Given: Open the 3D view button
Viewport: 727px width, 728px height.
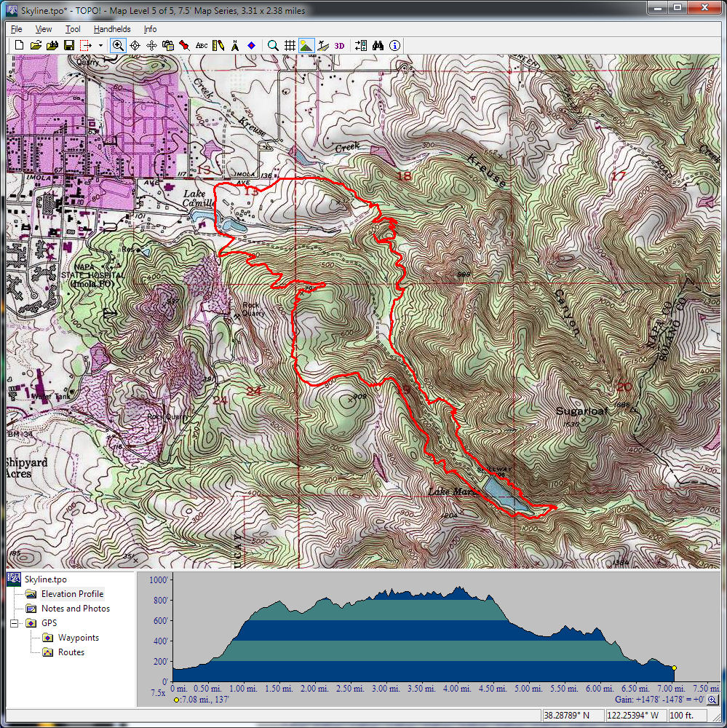Looking at the screenshot, I should pos(340,45).
